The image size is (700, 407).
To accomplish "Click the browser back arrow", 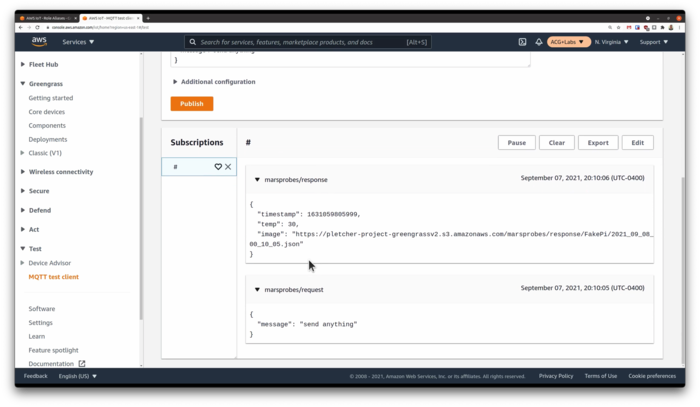I will (x=21, y=27).
